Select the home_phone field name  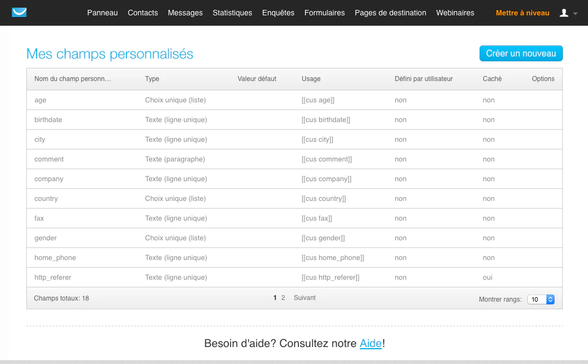[55, 258]
